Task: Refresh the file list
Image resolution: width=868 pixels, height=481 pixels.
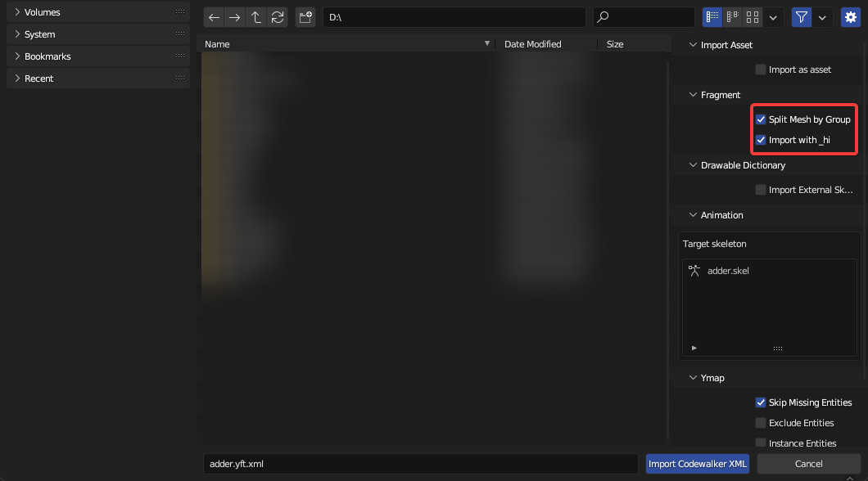Action: click(x=278, y=17)
